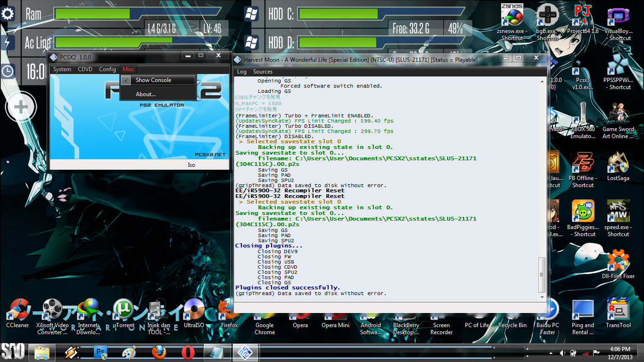
Task: Show hidden system tray icons arrow
Action: [x=551, y=353]
